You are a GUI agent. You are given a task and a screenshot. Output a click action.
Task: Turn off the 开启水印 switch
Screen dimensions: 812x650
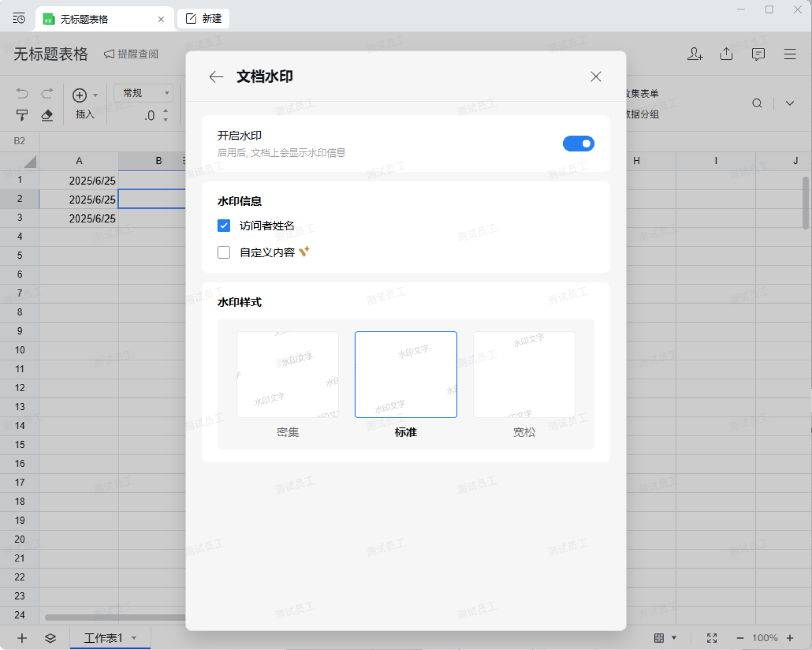pos(578,143)
